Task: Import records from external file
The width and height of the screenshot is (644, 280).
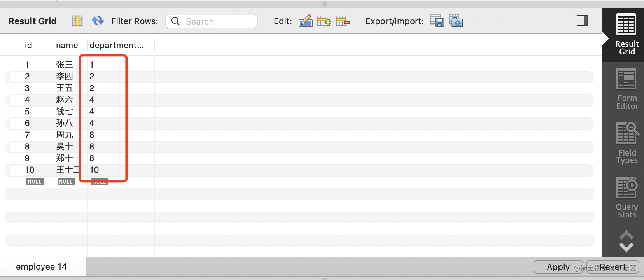Action: 456,21
